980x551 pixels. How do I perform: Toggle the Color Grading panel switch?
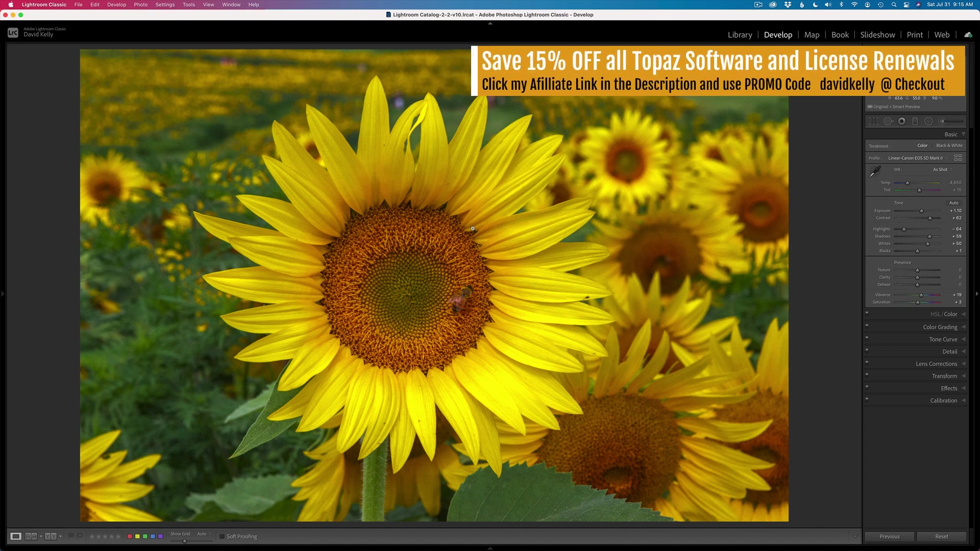867,325
